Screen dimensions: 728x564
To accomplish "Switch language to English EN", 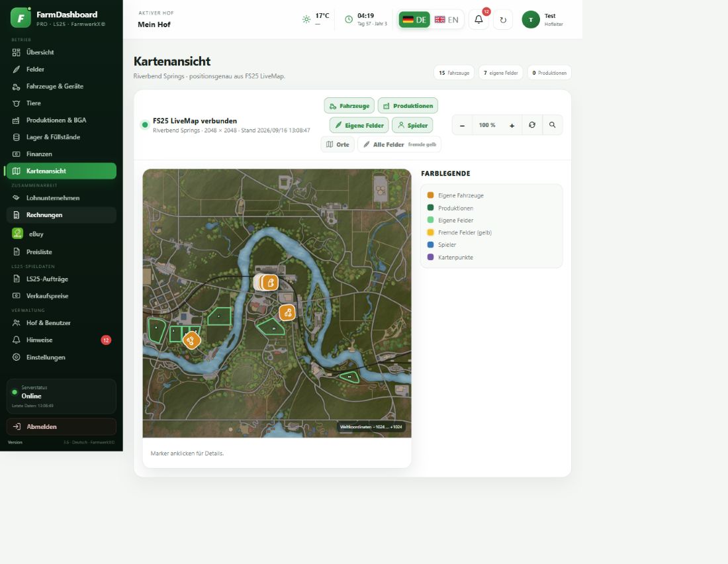I will [x=446, y=19].
